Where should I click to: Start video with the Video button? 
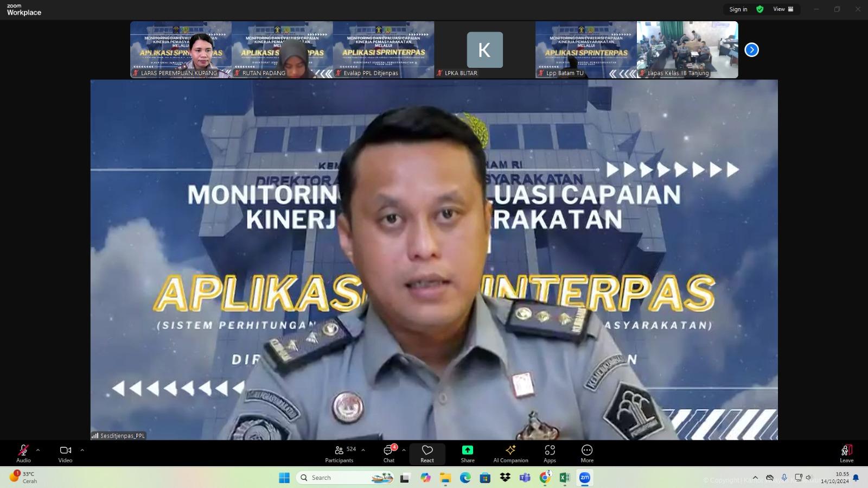click(65, 454)
